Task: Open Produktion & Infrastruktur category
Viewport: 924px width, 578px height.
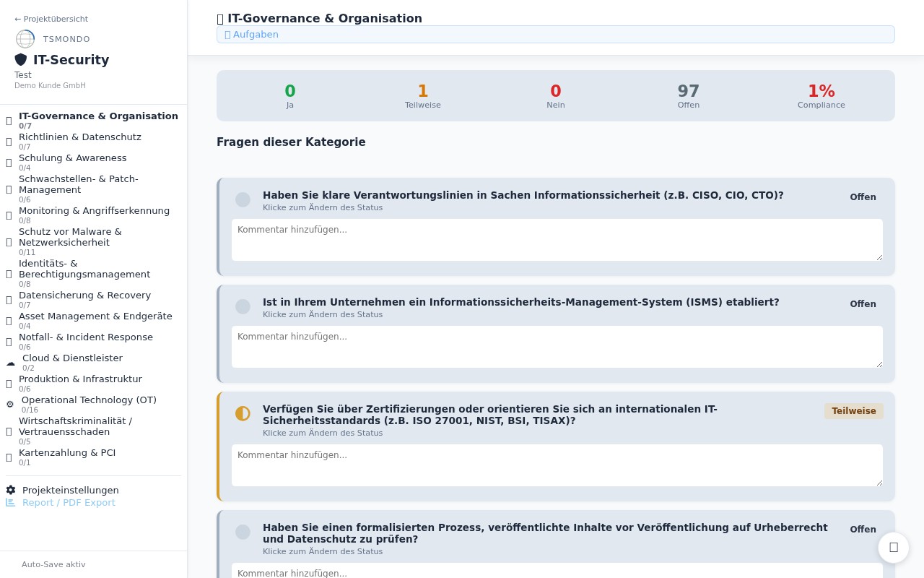Action: click(x=94, y=384)
